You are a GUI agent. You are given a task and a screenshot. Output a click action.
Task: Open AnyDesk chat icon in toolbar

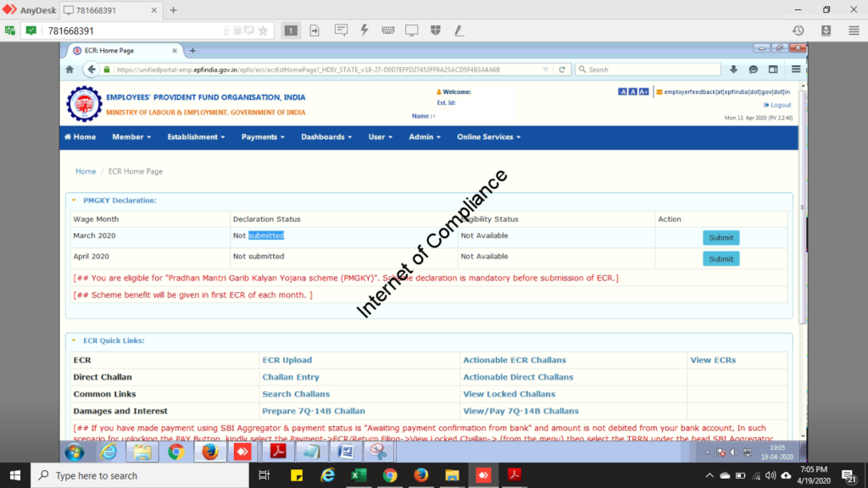[x=341, y=30]
